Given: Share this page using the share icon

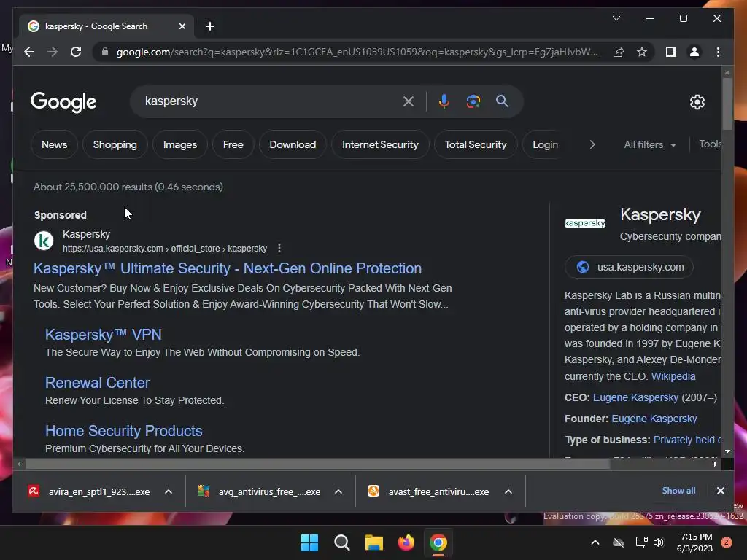Looking at the screenshot, I should (x=619, y=52).
